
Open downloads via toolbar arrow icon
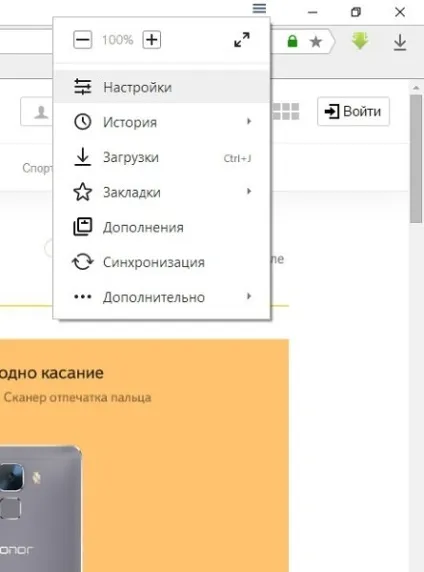point(400,42)
